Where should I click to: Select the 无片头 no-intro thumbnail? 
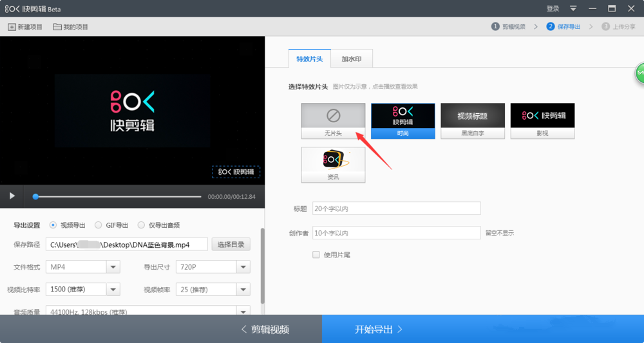tap(333, 120)
